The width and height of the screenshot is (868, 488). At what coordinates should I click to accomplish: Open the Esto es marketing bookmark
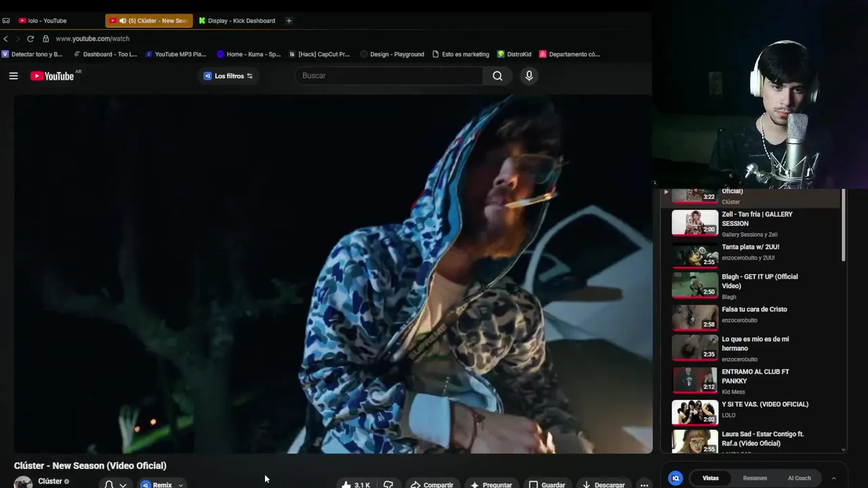coord(460,54)
